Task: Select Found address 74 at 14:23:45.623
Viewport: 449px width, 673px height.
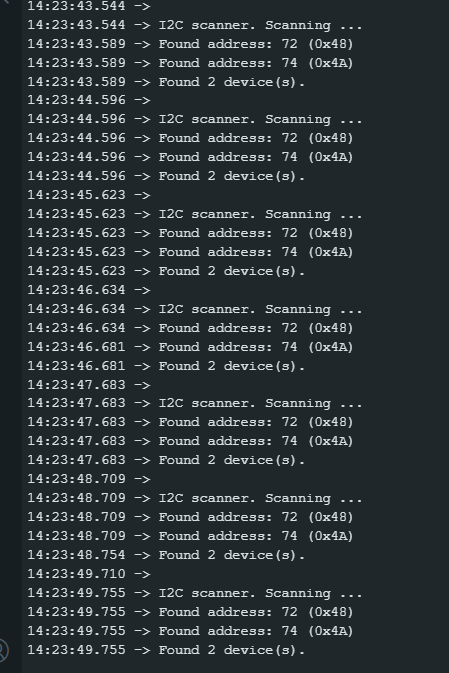Action: pos(190,252)
